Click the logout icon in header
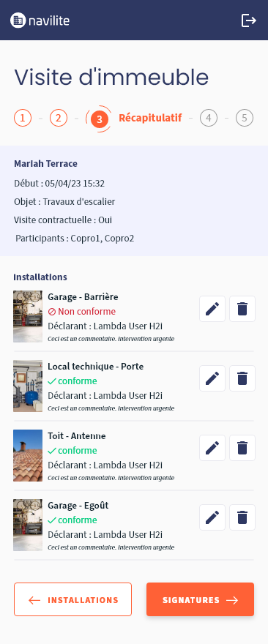 pyautogui.click(x=249, y=20)
